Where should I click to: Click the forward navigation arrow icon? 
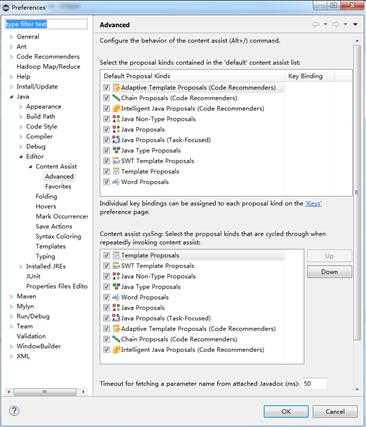coord(336,24)
